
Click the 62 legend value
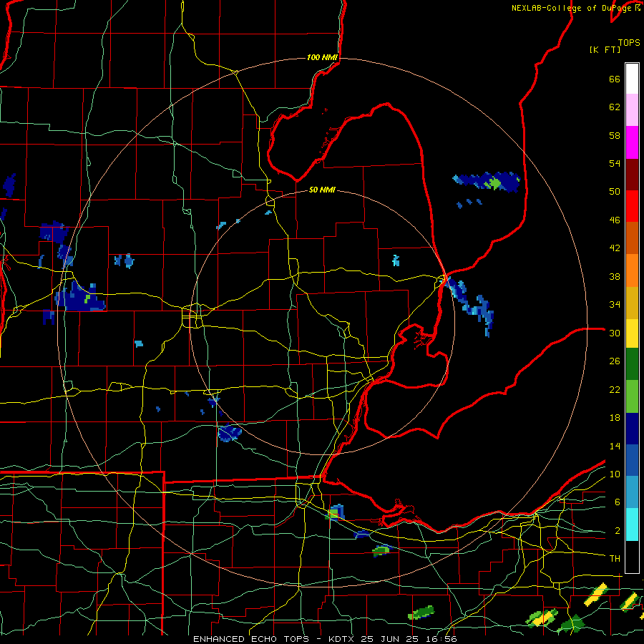pyautogui.click(x=615, y=107)
